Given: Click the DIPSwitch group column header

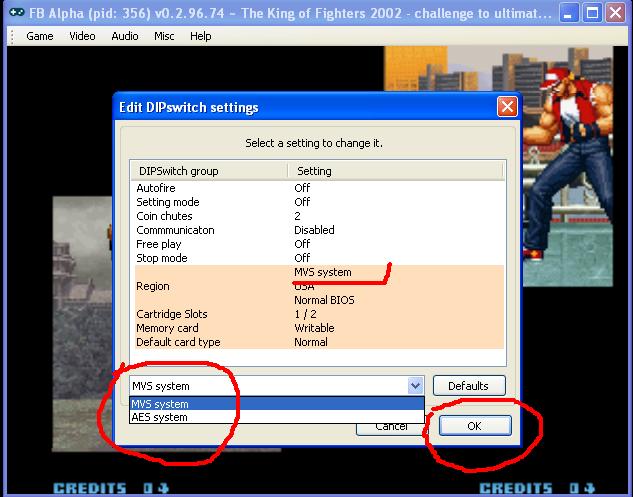Looking at the screenshot, I should click(x=209, y=171).
